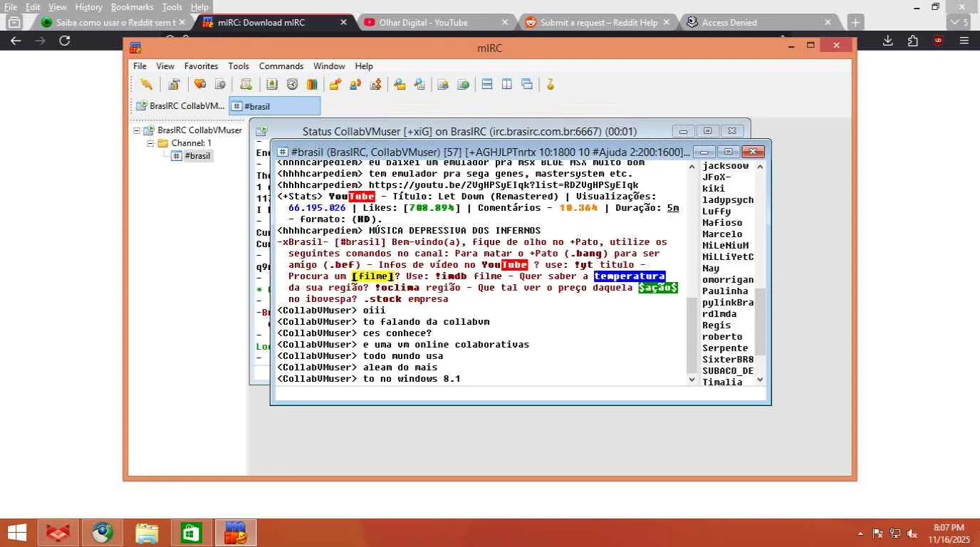The width and height of the screenshot is (980, 547).
Task: Click the Windows Start button
Action: coord(16,533)
